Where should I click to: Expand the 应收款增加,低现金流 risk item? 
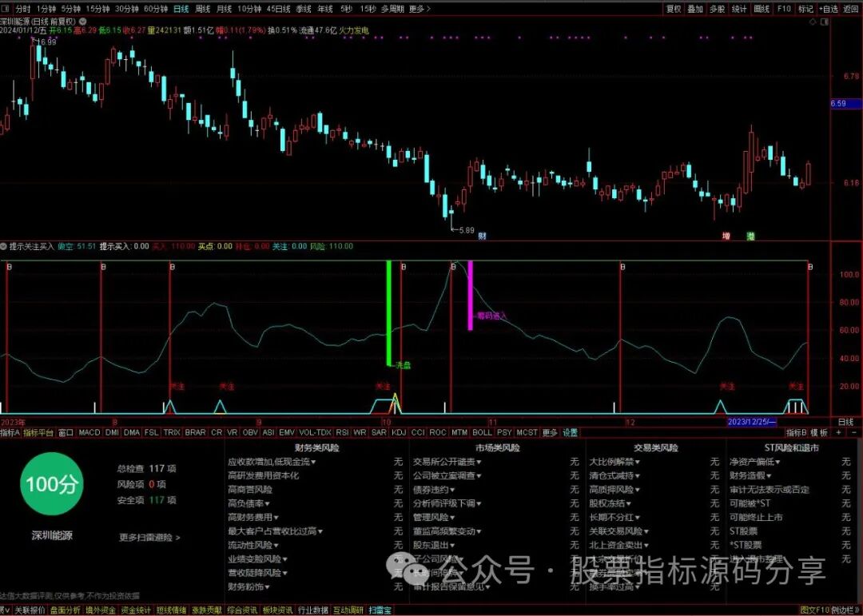272,462
